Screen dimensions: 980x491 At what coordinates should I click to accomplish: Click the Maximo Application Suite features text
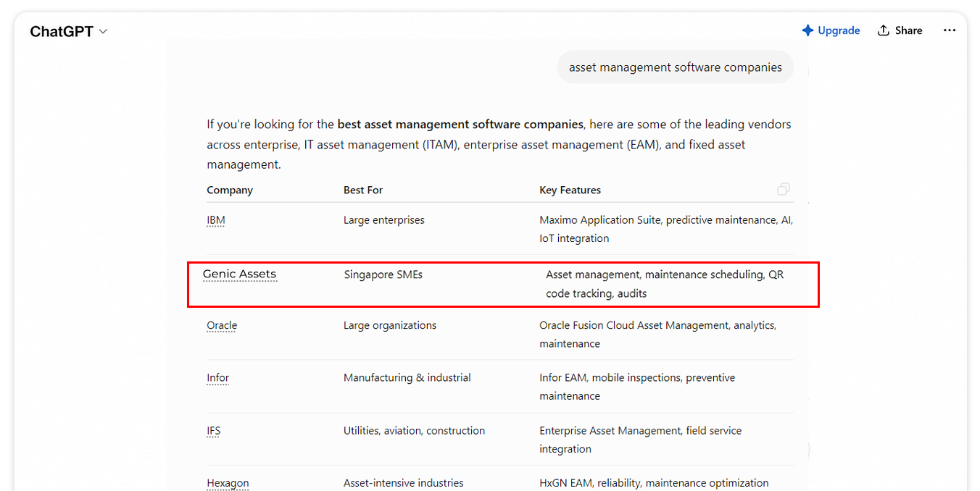tap(666, 229)
